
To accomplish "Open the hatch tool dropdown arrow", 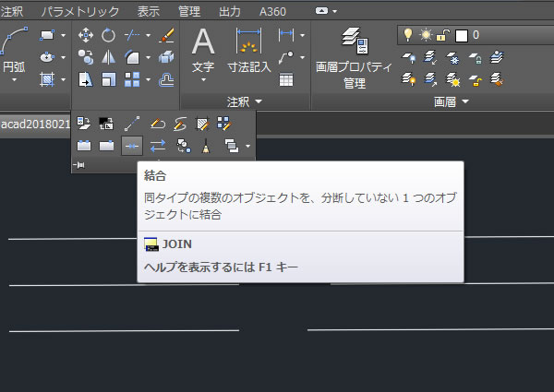I will (63, 79).
